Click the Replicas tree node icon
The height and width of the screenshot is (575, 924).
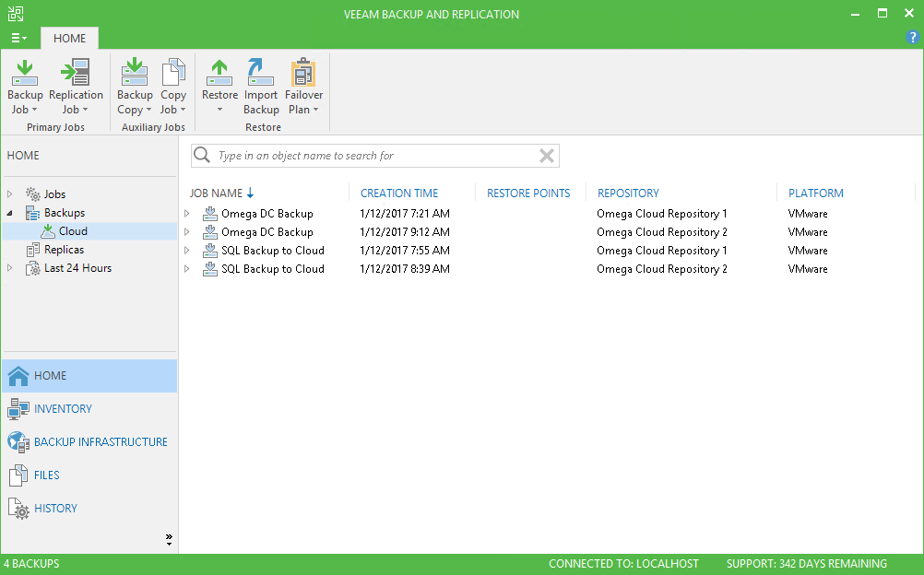[33, 250]
